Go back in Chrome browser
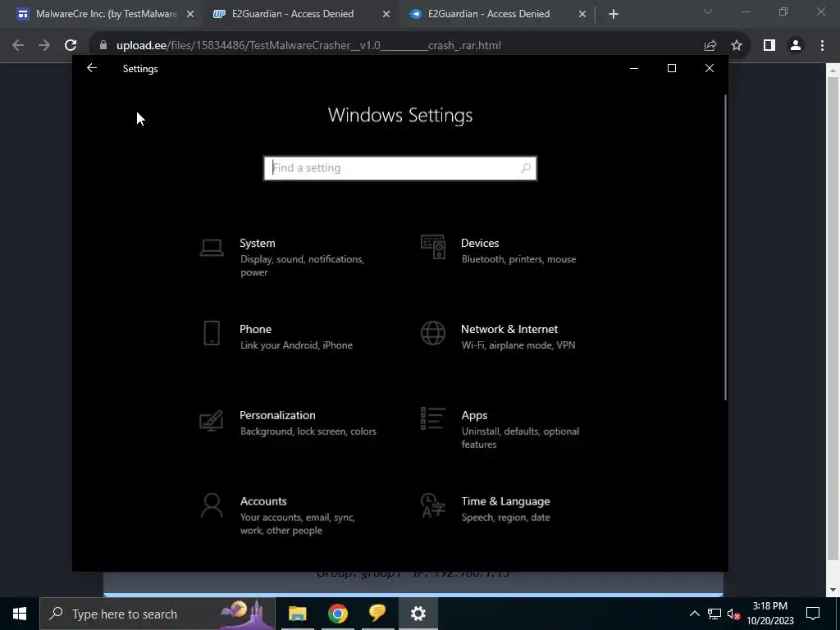The height and width of the screenshot is (630, 840). click(x=18, y=45)
